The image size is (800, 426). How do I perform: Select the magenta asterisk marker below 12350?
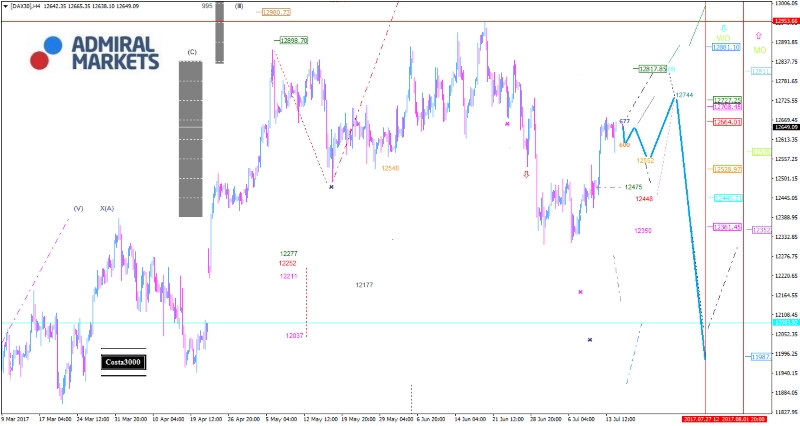tap(581, 292)
